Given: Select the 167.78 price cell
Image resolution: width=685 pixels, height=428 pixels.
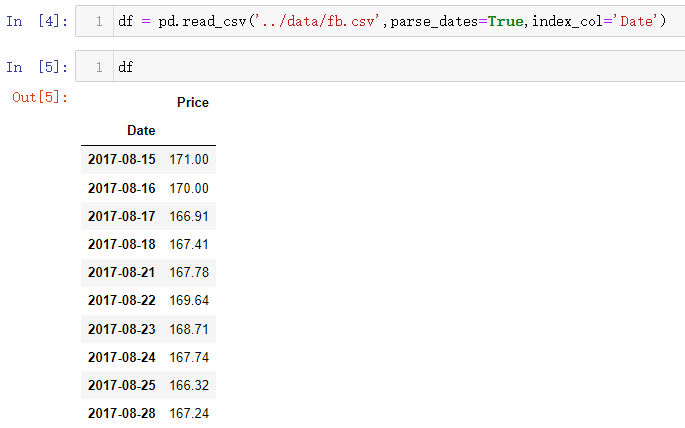Looking at the screenshot, I should pos(189,273).
